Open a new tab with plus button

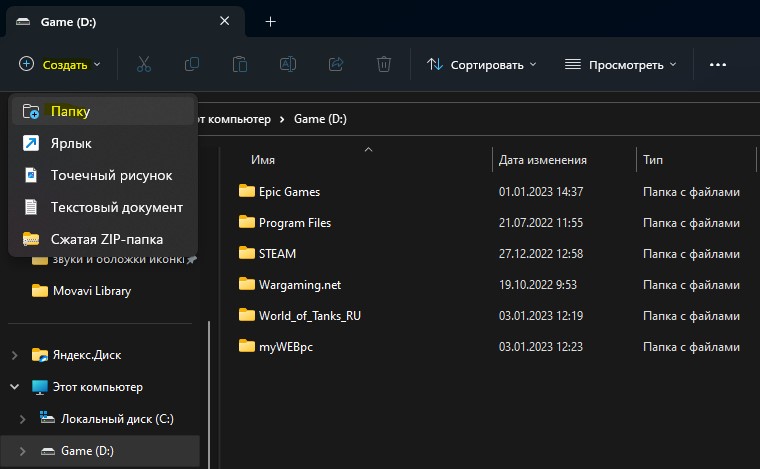[270, 22]
